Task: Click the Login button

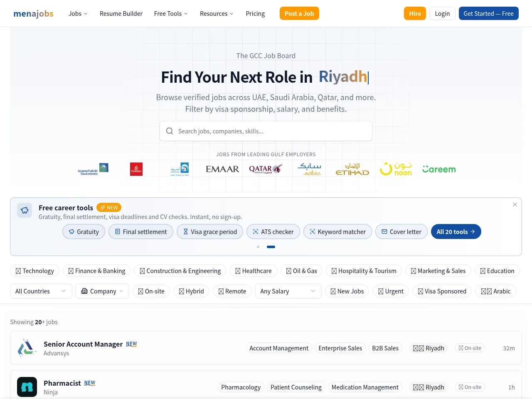Action: (442, 14)
